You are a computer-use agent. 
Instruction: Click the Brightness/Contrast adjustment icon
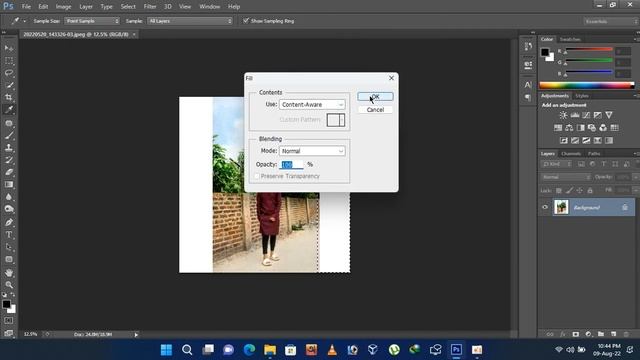pyautogui.click(x=563, y=115)
